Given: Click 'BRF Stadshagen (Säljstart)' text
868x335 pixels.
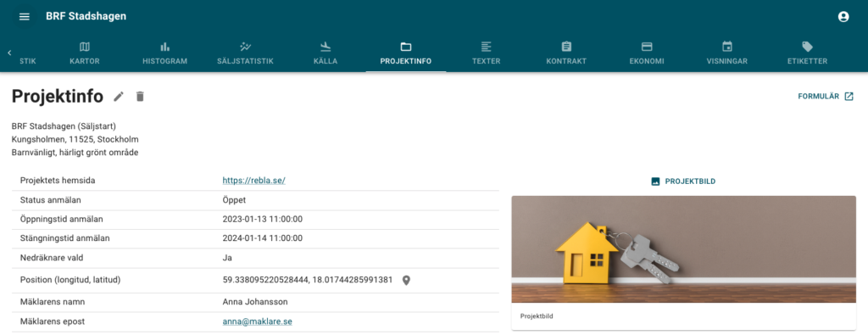Looking at the screenshot, I should click(x=64, y=126).
